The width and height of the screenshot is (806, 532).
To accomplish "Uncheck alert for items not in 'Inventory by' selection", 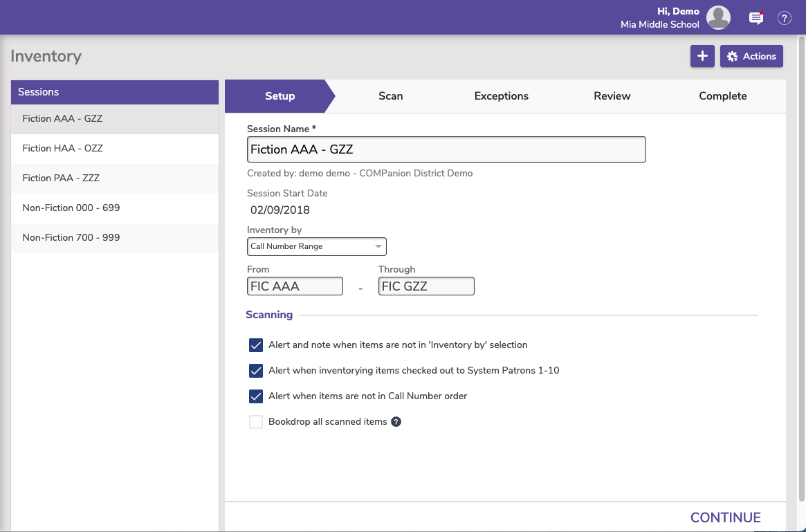I will tap(256, 345).
